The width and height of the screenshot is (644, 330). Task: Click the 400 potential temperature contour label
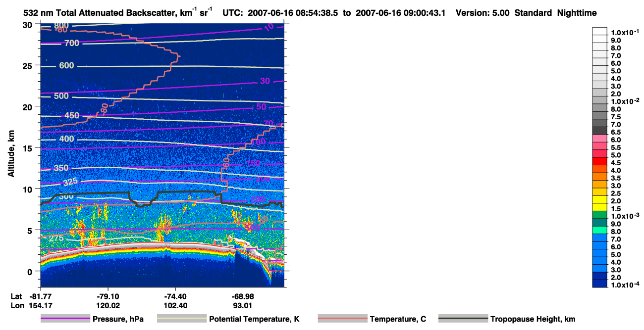pyautogui.click(x=66, y=139)
